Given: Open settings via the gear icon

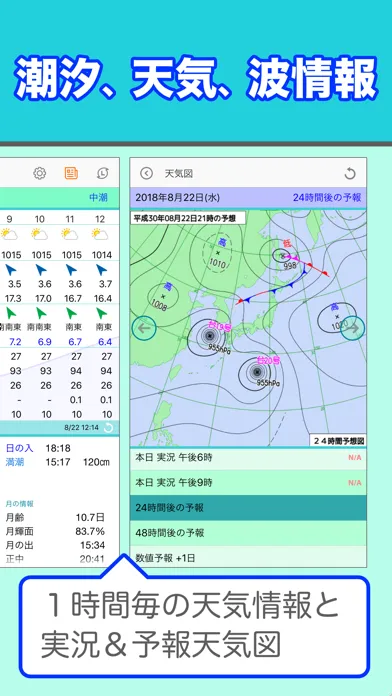Looking at the screenshot, I should (40, 173).
